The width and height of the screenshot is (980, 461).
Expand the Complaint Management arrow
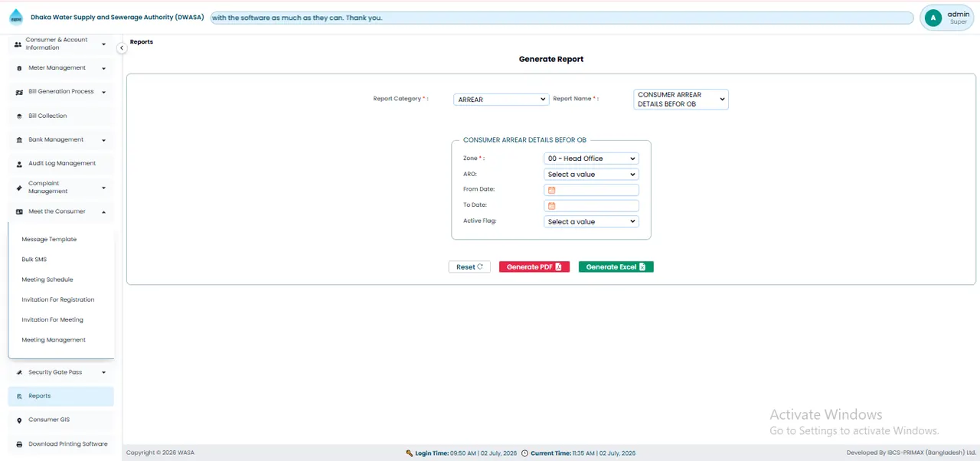click(x=103, y=188)
